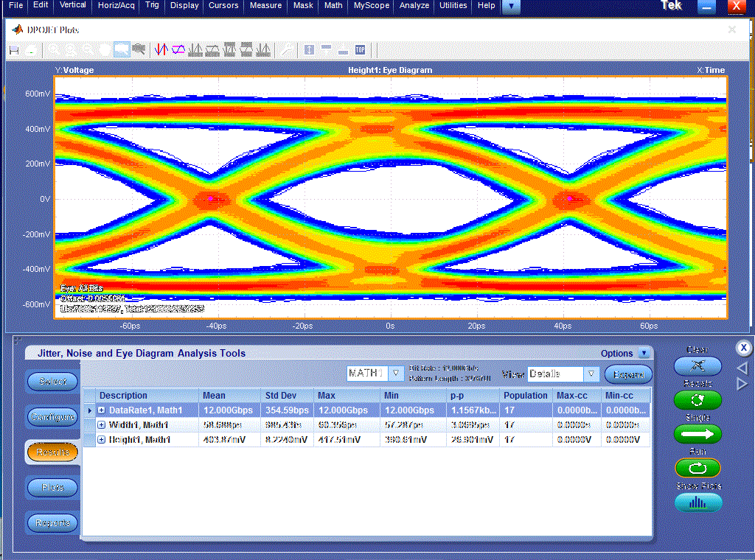Click the Expand button
Viewport: 755px width, 560px height.
pos(628,374)
